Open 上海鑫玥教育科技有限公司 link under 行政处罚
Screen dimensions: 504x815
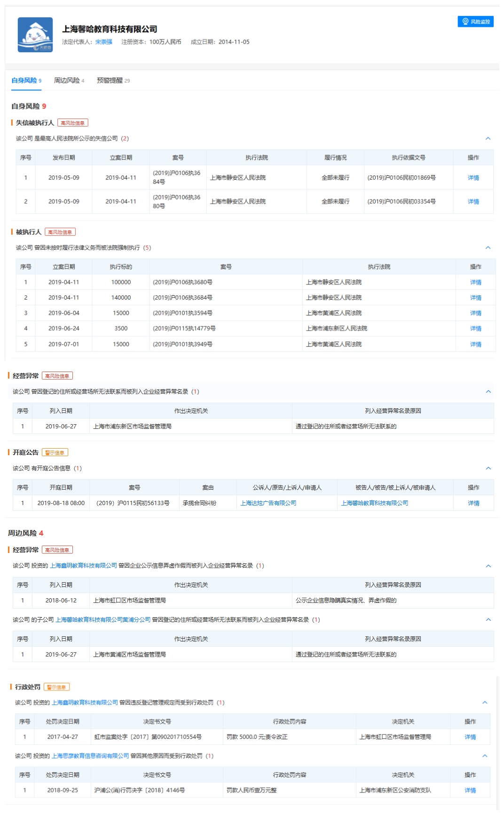coord(85,702)
